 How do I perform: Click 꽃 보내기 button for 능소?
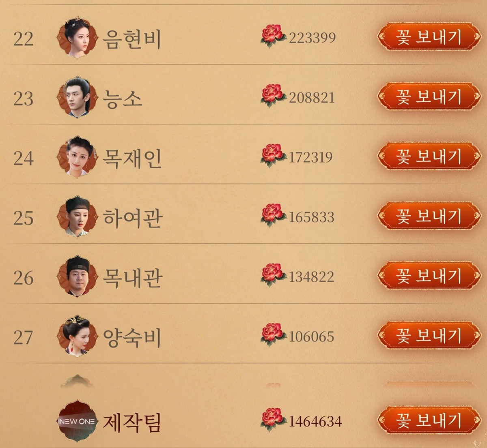(429, 96)
